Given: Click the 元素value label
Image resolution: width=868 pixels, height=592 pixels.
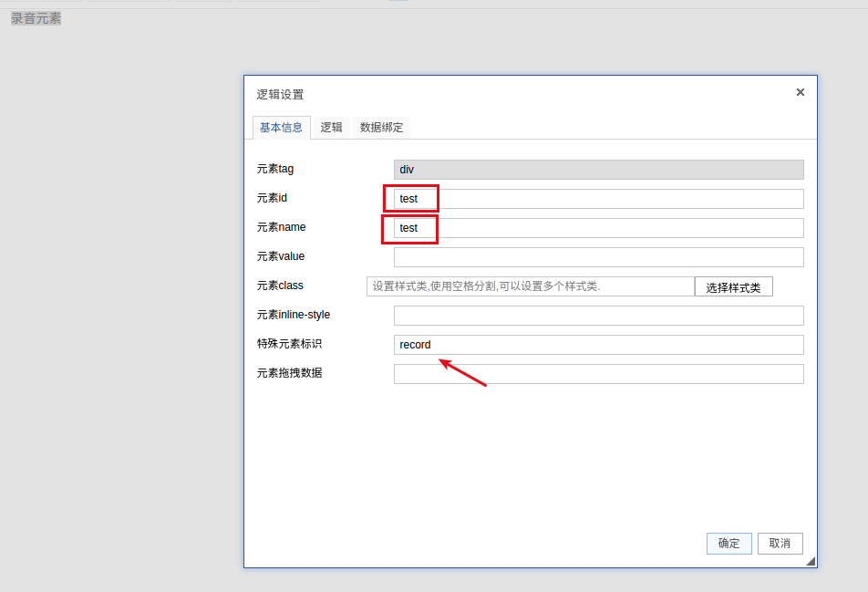Looking at the screenshot, I should click(x=281, y=256).
